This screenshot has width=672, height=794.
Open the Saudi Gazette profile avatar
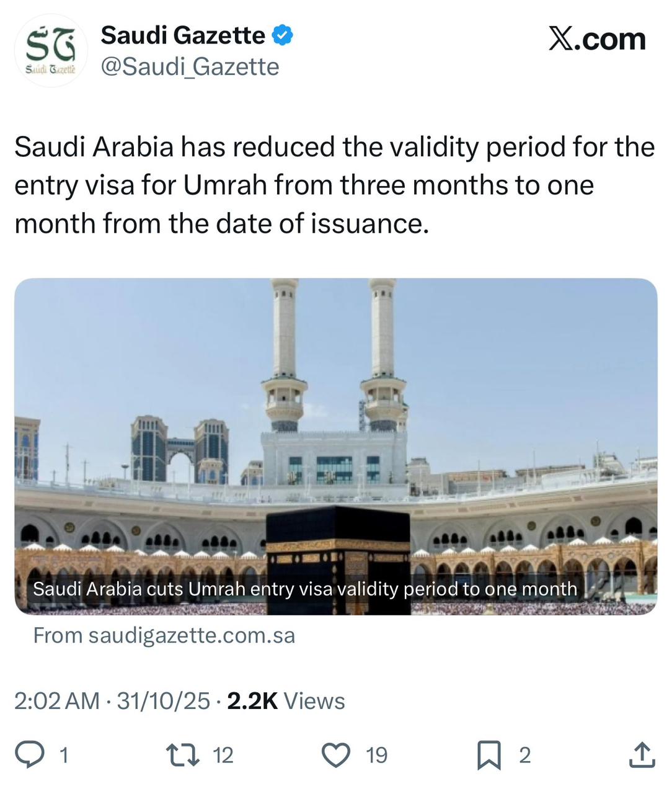[51, 51]
